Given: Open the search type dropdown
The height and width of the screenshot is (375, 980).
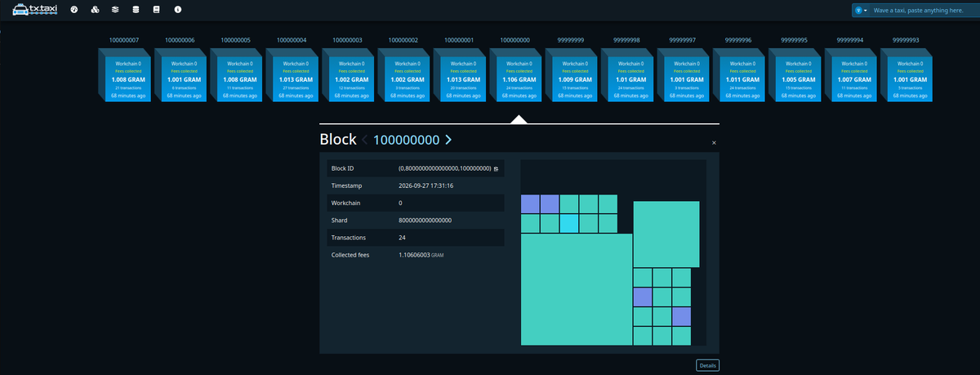Looking at the screenshot, I should tap(860, 10).
